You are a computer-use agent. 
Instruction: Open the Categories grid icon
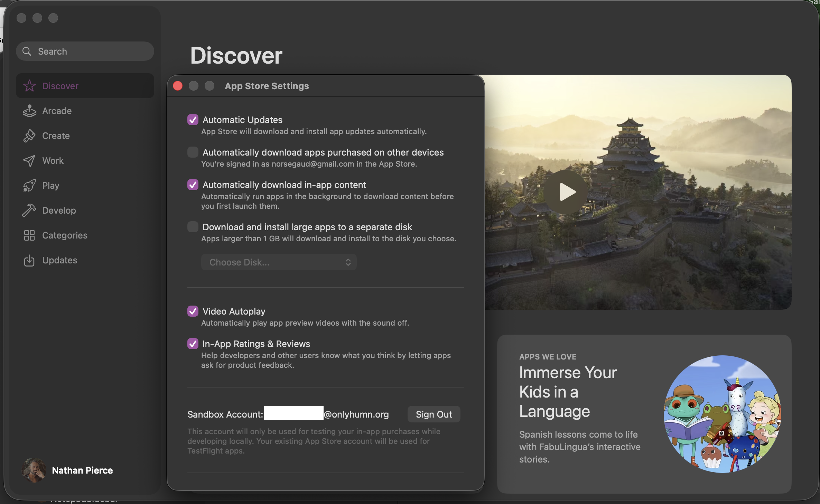(29, 235)
